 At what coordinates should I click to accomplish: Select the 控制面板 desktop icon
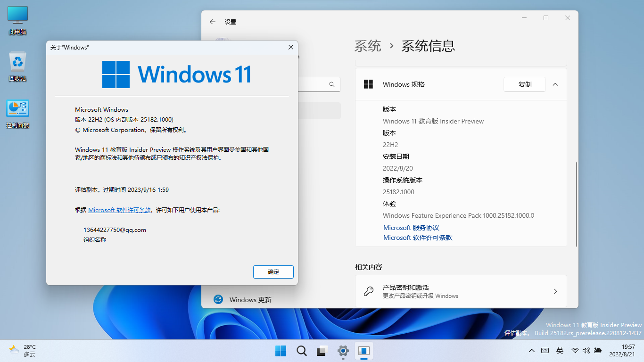17,114
